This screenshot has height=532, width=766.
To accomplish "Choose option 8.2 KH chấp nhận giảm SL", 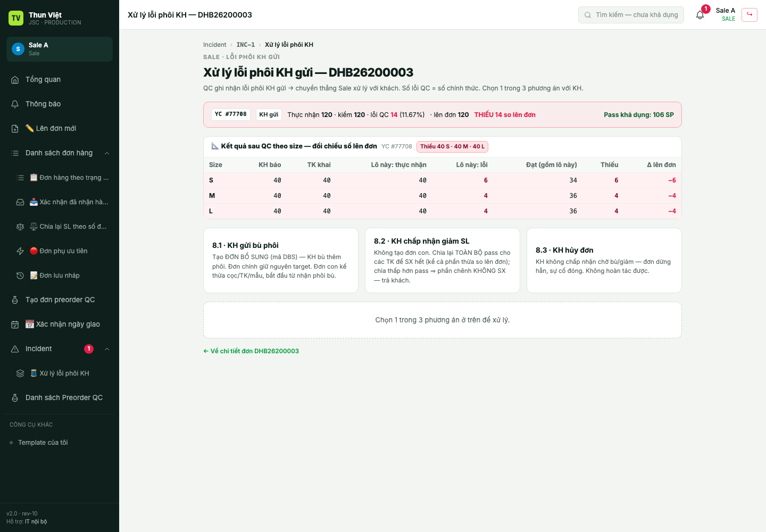I will click(443, 260).
